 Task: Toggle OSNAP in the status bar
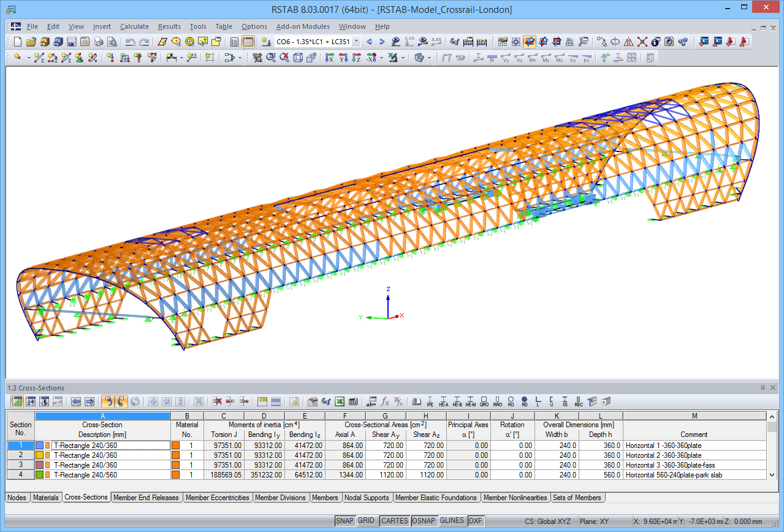[423, 520]
